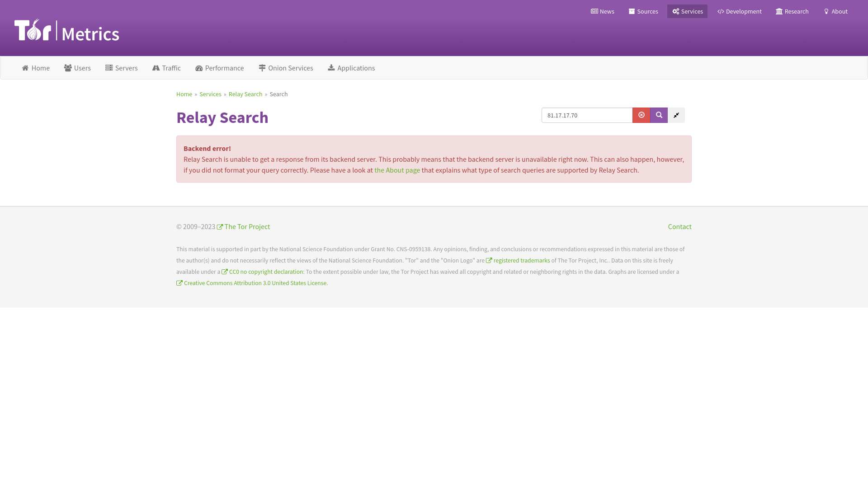Open the Onion Services tab

coord(286,68)
